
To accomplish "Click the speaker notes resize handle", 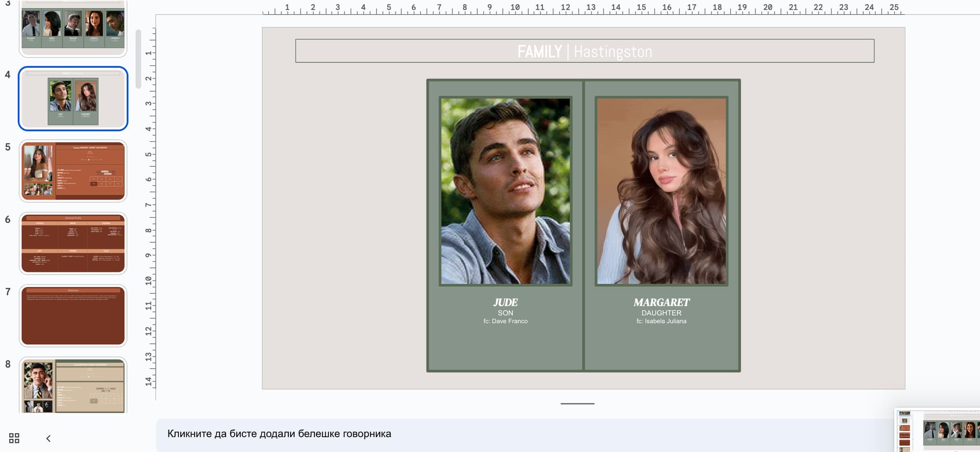I will [x=577, y=404].
